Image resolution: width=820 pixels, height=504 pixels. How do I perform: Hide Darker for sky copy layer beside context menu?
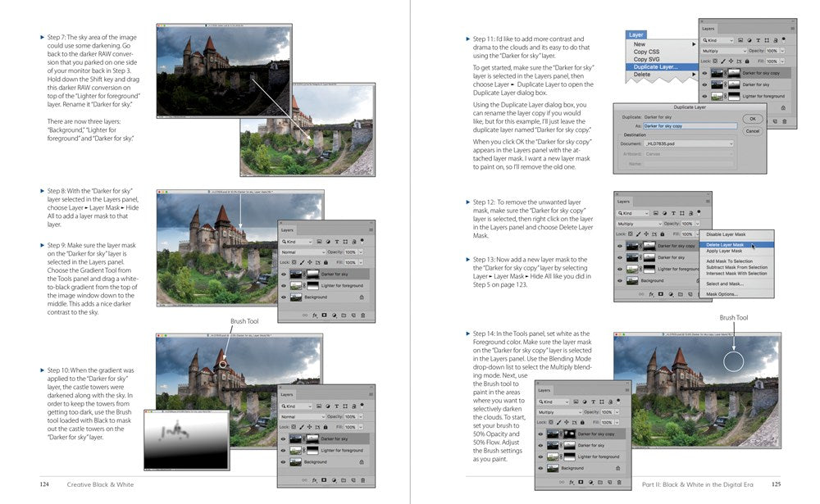click(x=619, y=245)
